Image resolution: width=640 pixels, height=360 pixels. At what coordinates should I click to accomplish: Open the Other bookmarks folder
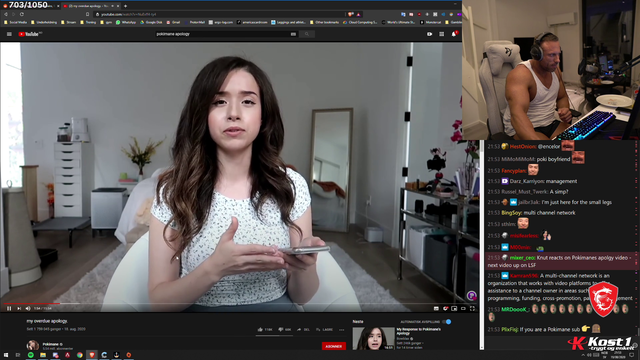(x=324, y=22)
